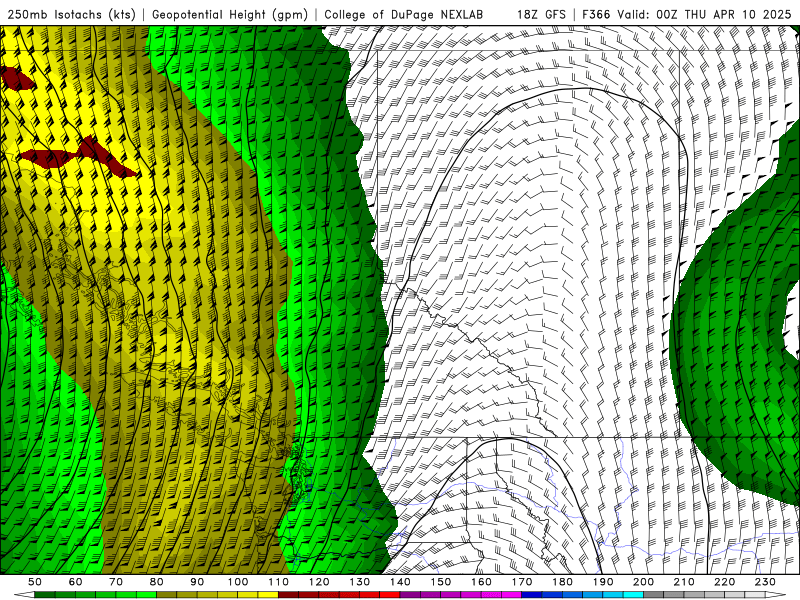Click the "Geopotential Height (gpm)" header label

[x=230, y=14]
